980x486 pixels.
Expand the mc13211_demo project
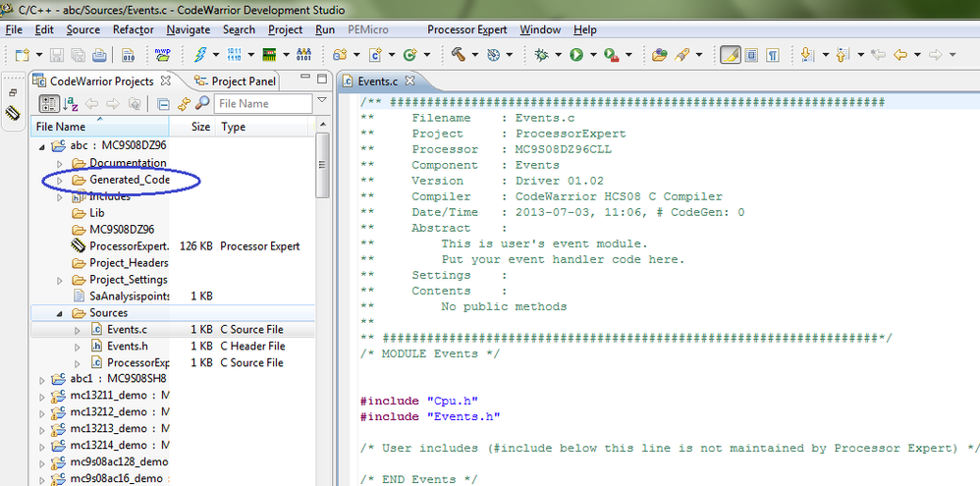point(42,396)
